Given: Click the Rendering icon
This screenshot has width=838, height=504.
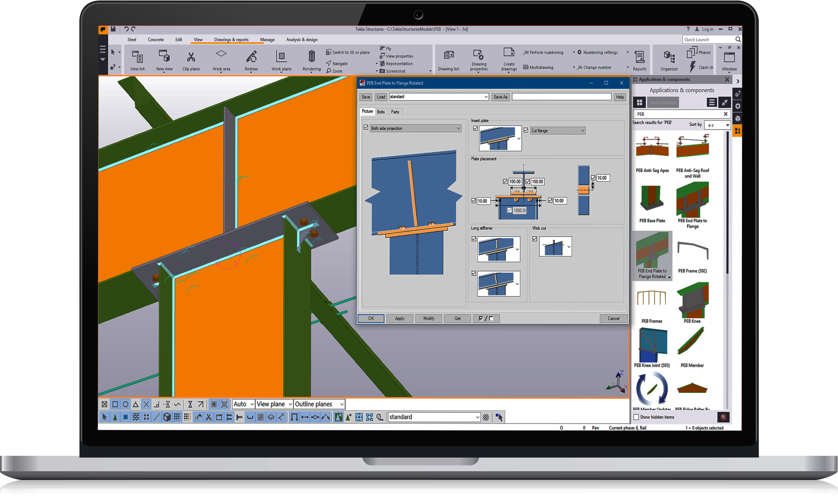Looking at the screenshot, I should point(311,57).
